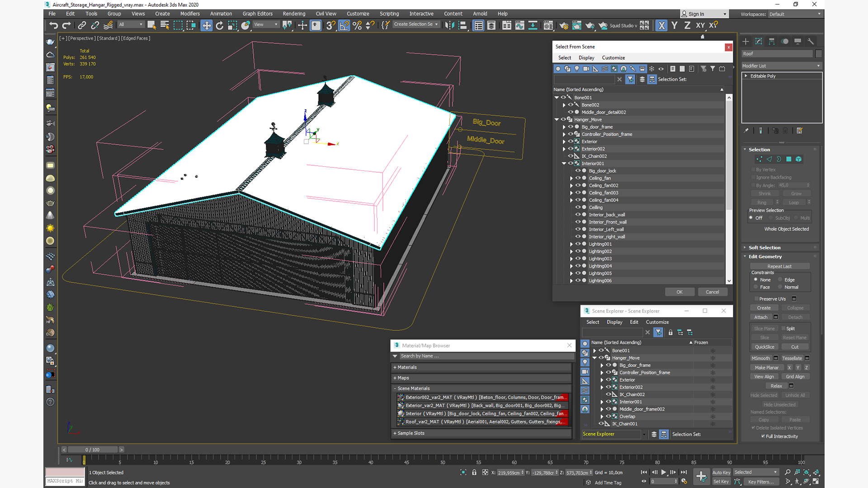Click the Bind to Space Warp icon

pyautogui.click(x=108, y=25)
